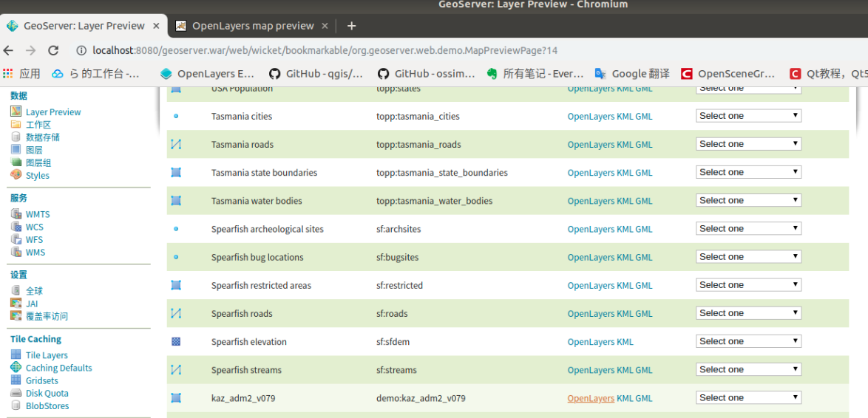Click the Tasmania cities point layer icon
Image resolution: width=868 pixels, height=418 pixels.
click(x=176, y=117)
